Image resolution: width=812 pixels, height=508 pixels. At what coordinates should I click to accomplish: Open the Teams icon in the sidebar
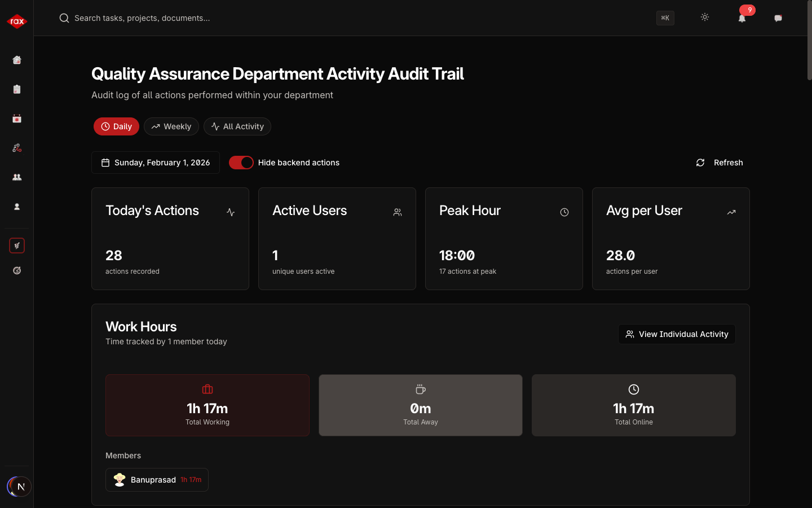point(16,177)
